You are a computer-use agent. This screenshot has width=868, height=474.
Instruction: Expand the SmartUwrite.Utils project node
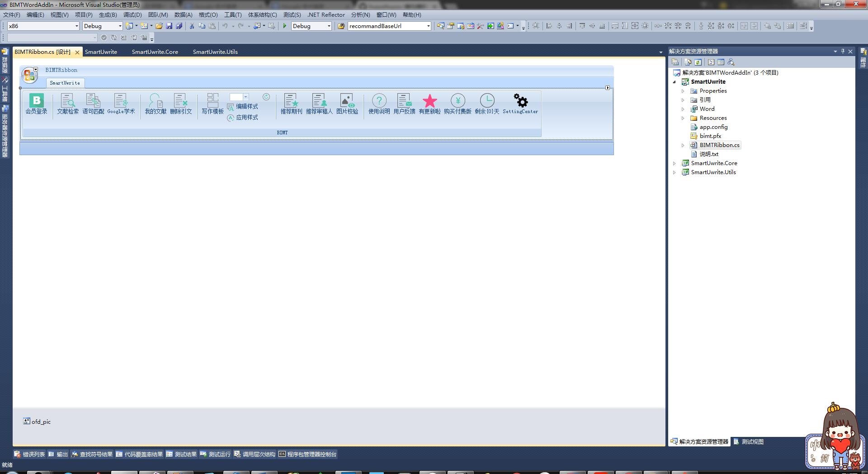(675, 172)
